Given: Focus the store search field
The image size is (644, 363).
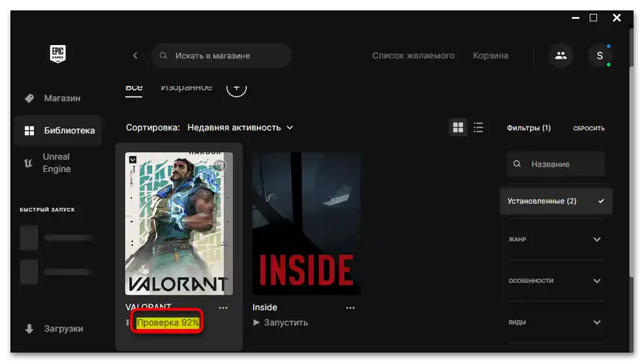Looking at the screenshot, I should pos(221,55).
